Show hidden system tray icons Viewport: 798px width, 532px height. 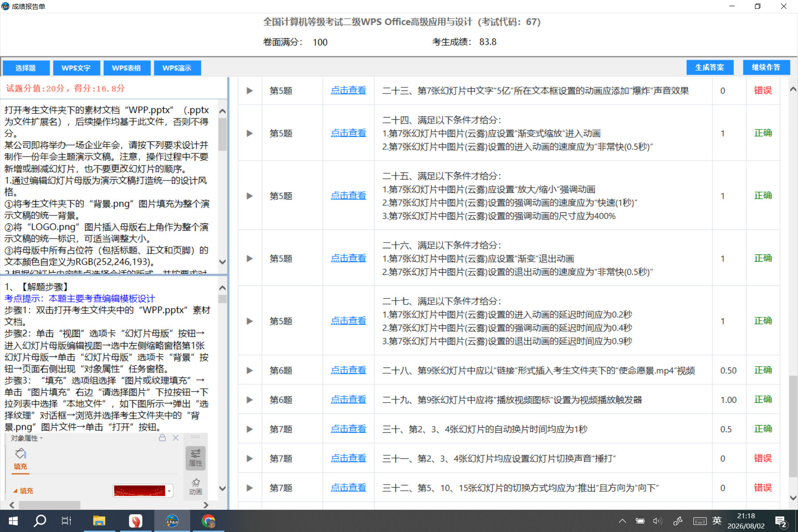click(622, 521)
